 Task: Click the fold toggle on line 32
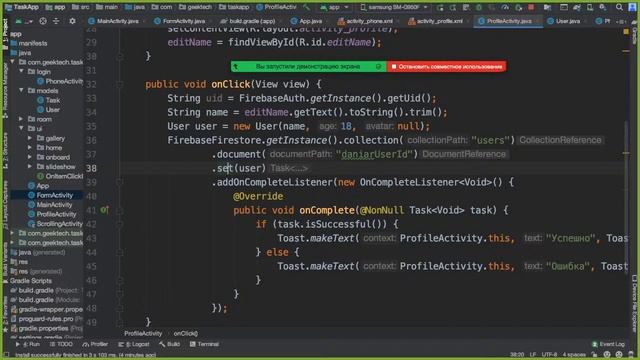pyautogui.click(x=120, y=84)
